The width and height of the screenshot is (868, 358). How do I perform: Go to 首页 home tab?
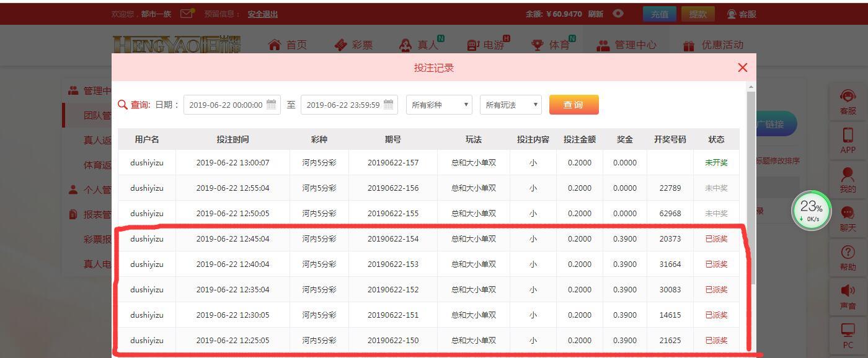(288, 45)
